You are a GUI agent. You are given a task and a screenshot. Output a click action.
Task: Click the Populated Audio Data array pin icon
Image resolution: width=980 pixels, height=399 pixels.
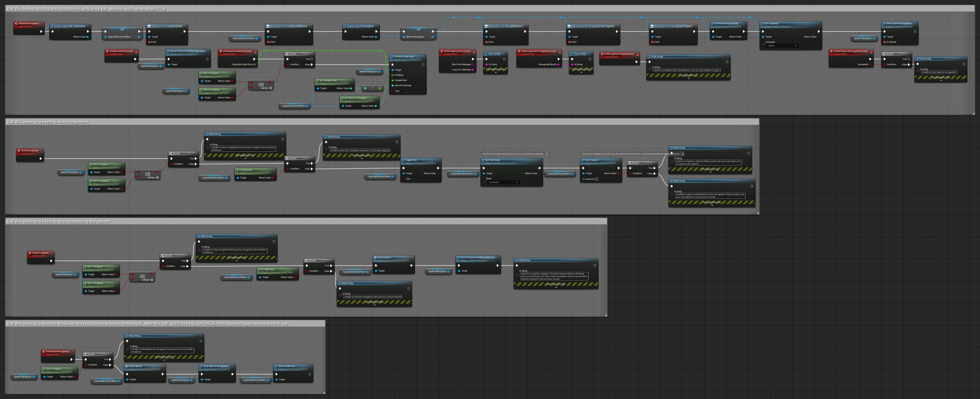pos(254,65)
